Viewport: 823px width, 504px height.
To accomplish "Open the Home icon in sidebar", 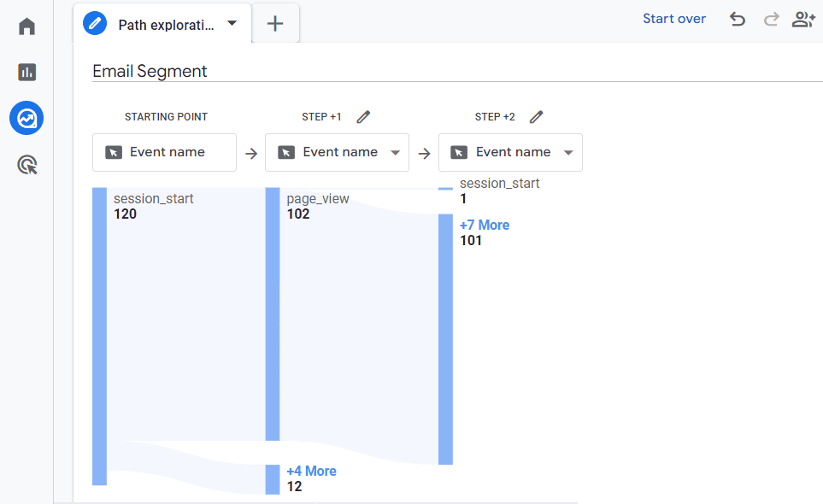I will click(26, 26).
